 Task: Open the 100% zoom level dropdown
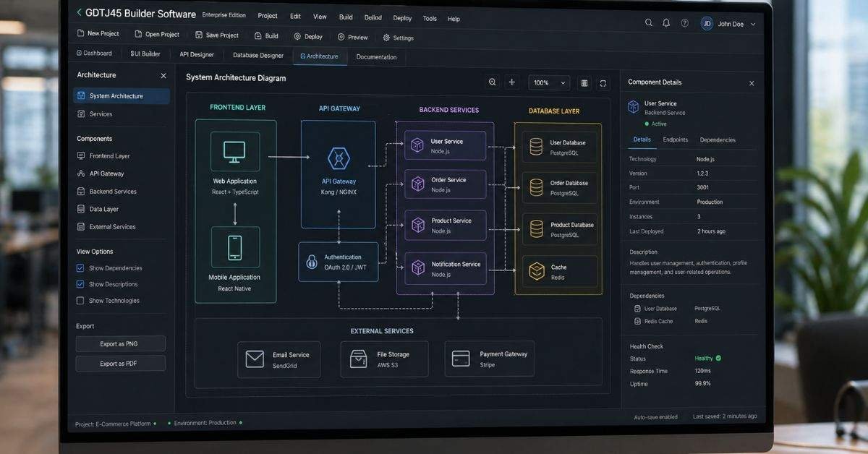pos(548,82)
